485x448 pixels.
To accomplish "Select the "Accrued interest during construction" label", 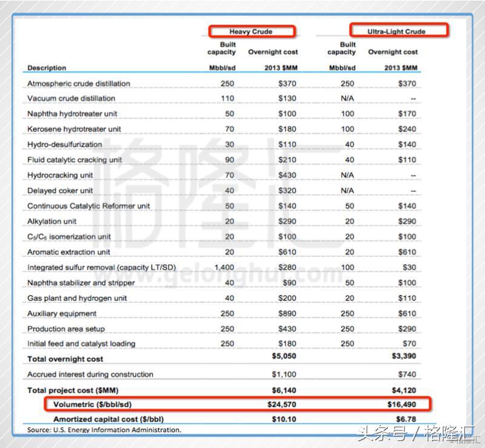I will point(90,375).
